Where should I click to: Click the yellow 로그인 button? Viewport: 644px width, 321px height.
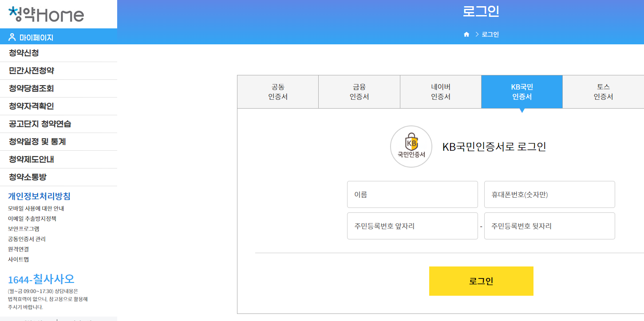481,281
